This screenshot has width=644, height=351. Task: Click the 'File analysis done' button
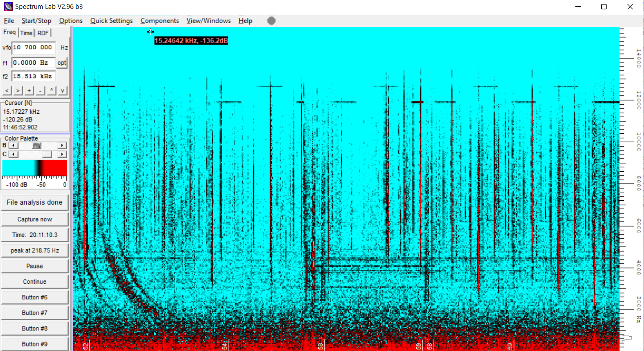tap(35, 202)
